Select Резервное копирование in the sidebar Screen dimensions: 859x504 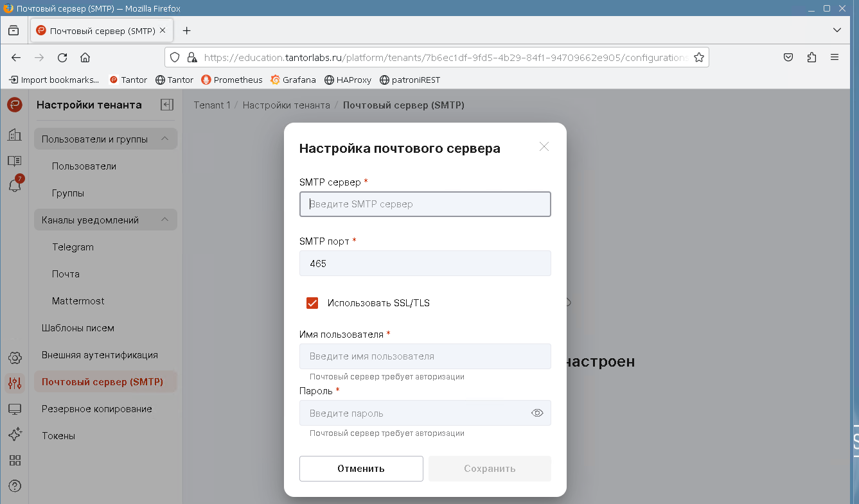(96, 409)
